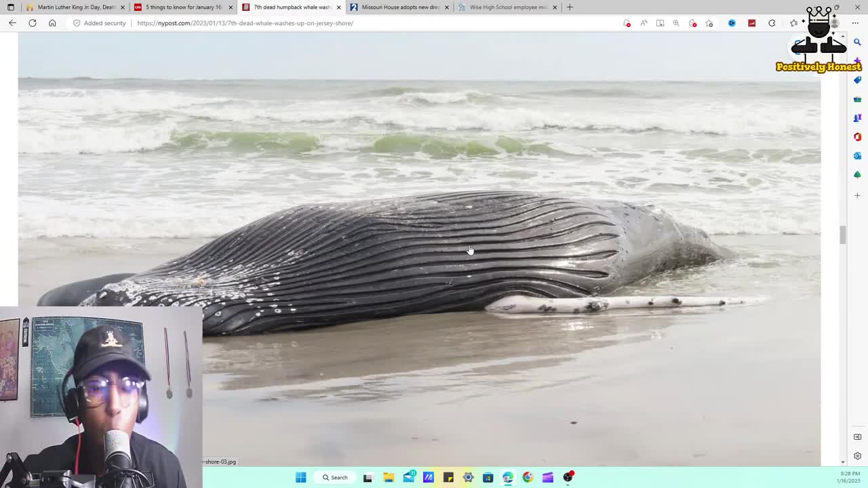The width and height of the screenshot is (868, 488).
Task: Click the nypost.com address bar URL
Action: [245, 23]
